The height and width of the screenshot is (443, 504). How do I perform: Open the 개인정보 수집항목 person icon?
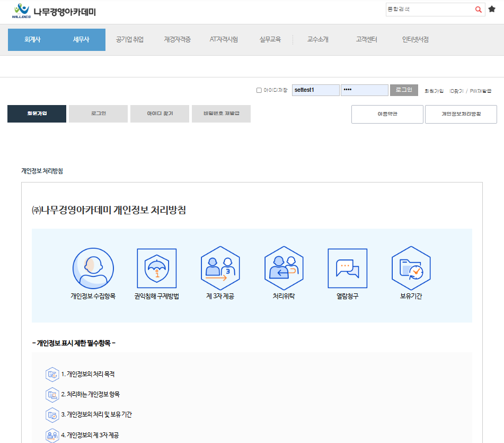[93, 268]
